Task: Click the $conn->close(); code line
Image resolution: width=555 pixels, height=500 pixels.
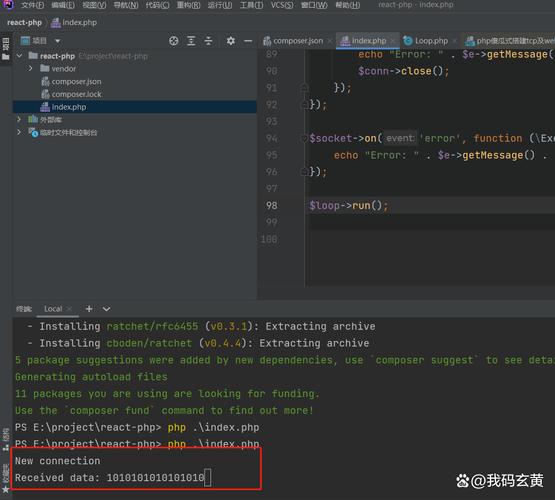Action: [404, 71]
